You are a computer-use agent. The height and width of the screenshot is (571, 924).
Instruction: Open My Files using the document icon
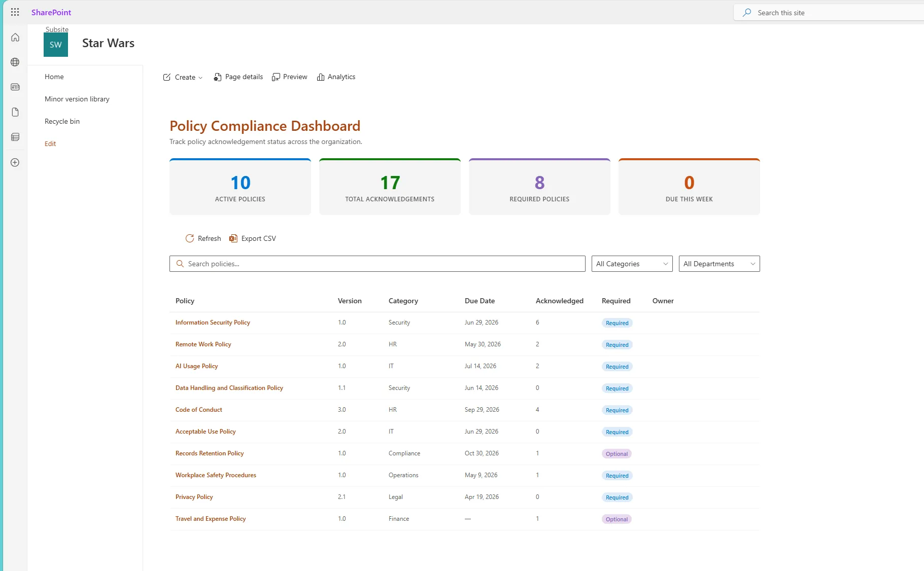coord(15,112)
